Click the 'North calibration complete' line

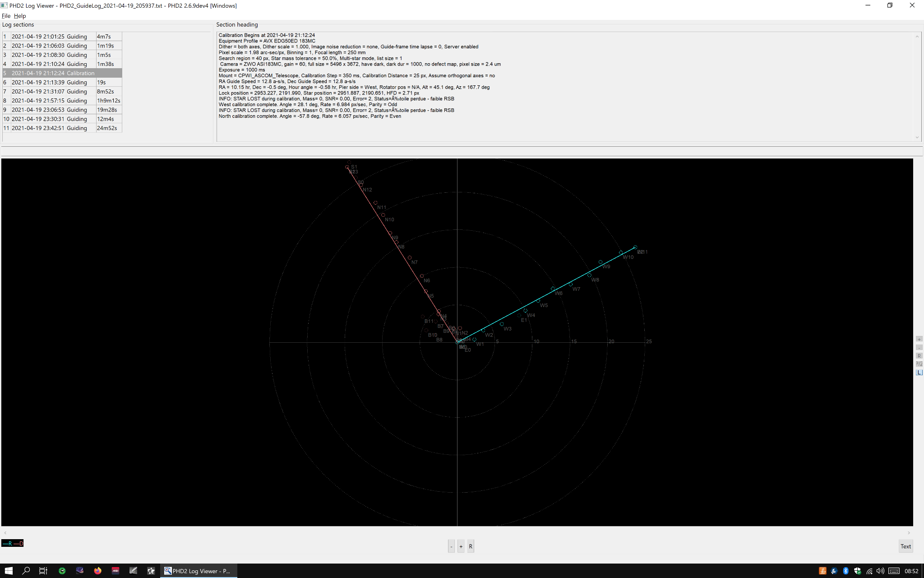point(310,116)
